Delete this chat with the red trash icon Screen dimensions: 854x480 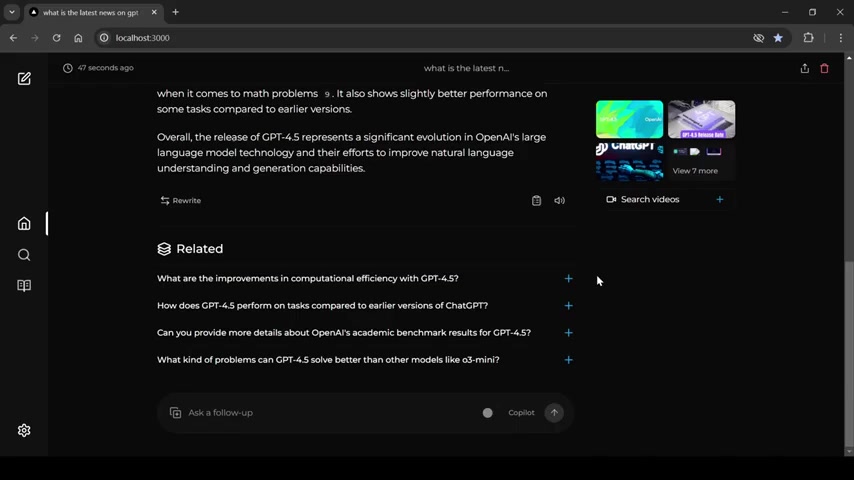(824, 68)
